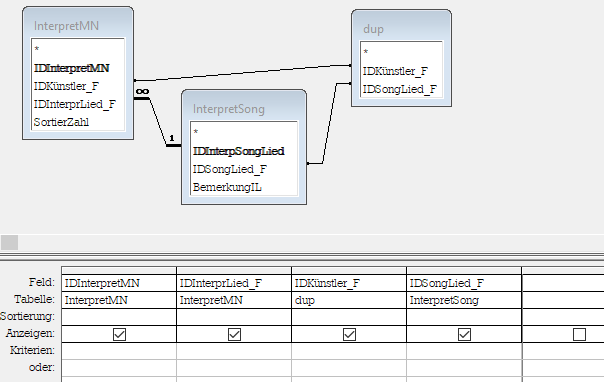The height and width of the screenshot is (382, 604).
Task: Click Feld cell containing IDKünstler_F
Action: pyautogui.click(x=349, y=283)
